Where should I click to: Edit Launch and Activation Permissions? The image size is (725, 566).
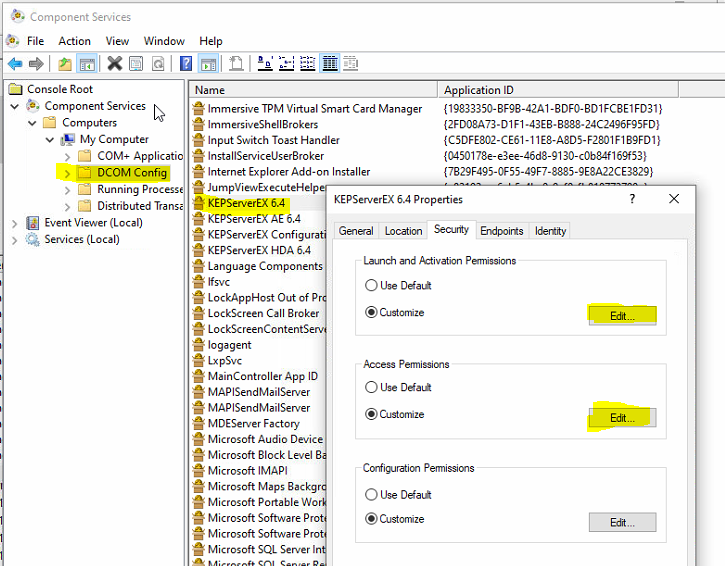point(622,316)
